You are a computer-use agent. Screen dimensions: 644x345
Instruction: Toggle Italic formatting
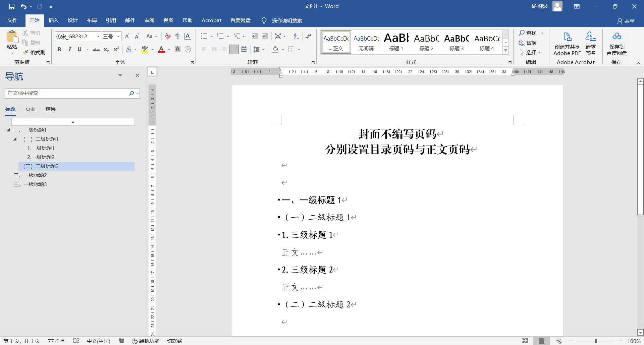point(69,50)
